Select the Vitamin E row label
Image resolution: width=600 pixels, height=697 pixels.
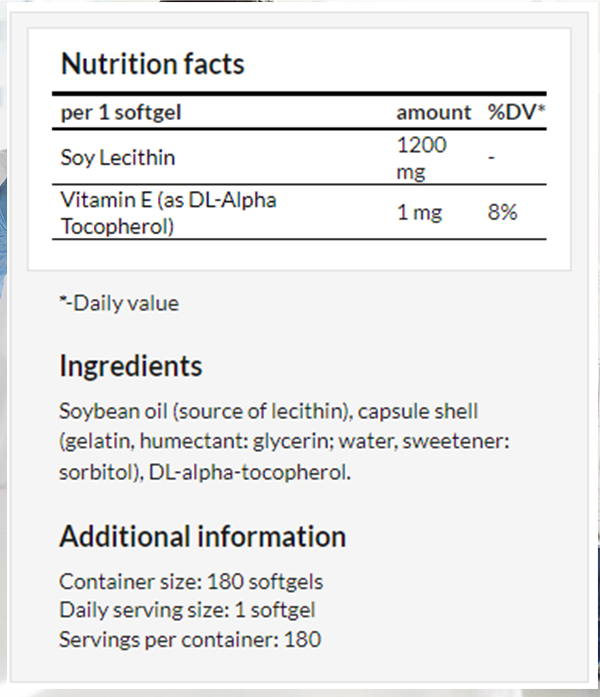[168, 213]
